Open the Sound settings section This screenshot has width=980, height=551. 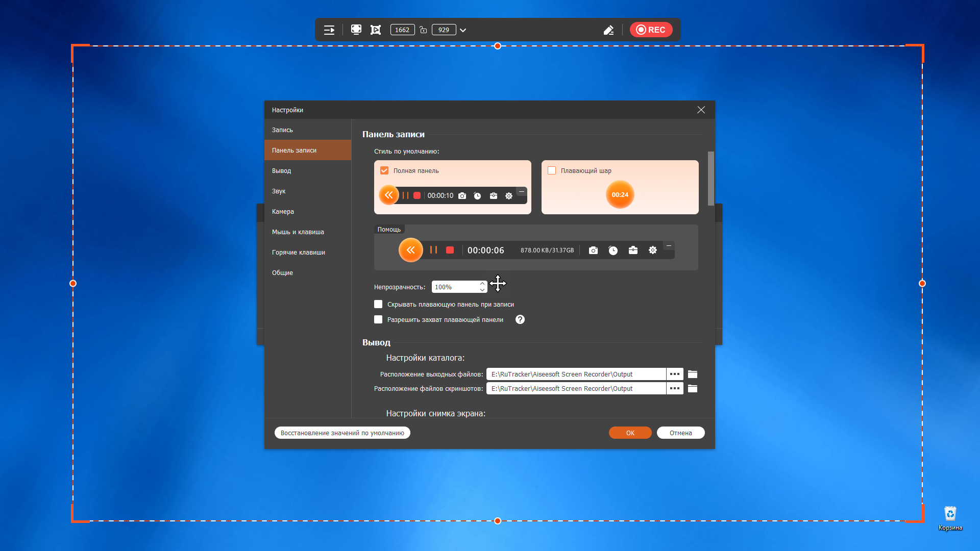click(279, 191)
